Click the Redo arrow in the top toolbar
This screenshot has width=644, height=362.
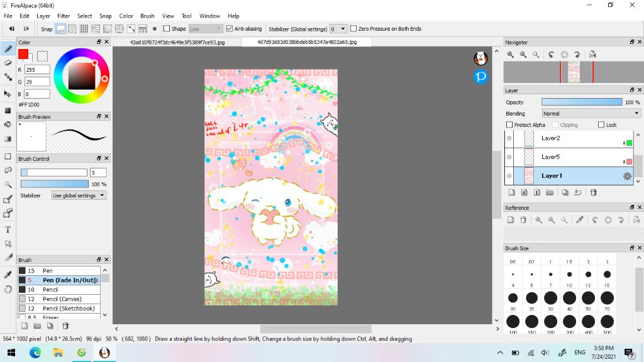click(26, 29)
